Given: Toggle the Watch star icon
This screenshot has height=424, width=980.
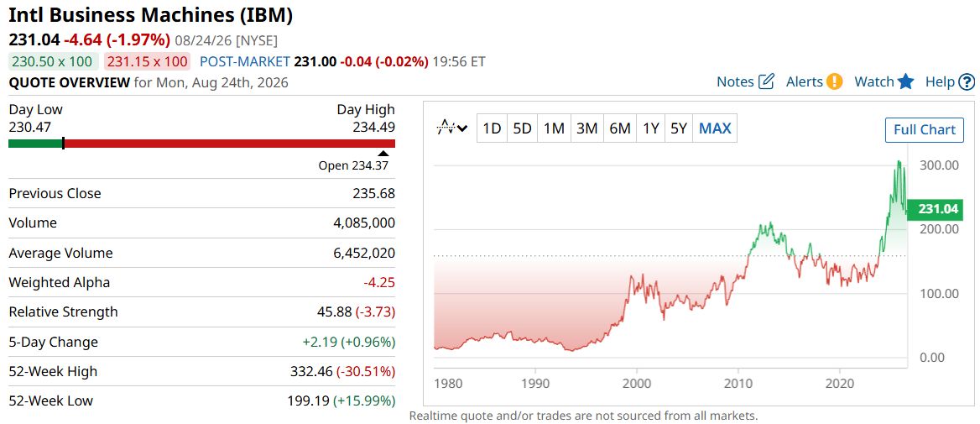Looking at the screenshot, I should point(905,81).
